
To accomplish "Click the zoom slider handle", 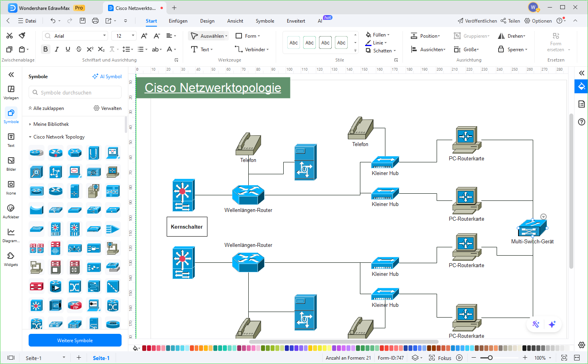I will pos(490,358).
